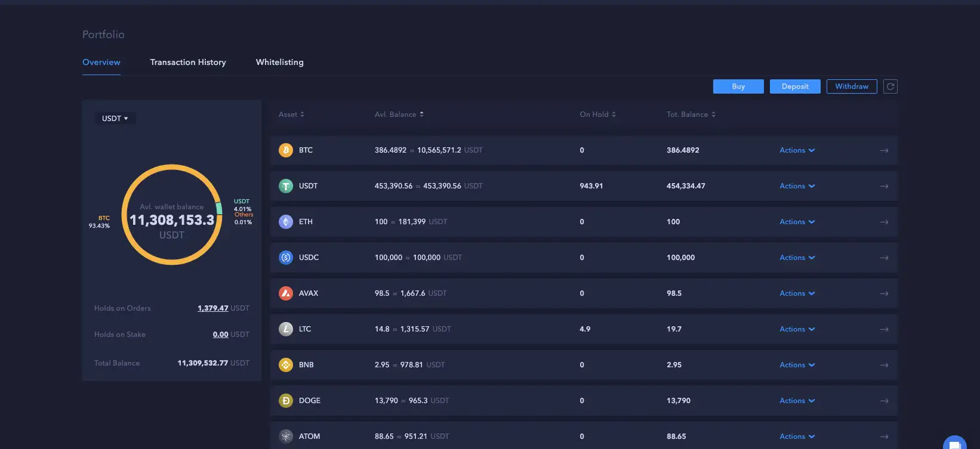
Task: Expand Actions menu for LTC
Action: (x=797, y=329)
